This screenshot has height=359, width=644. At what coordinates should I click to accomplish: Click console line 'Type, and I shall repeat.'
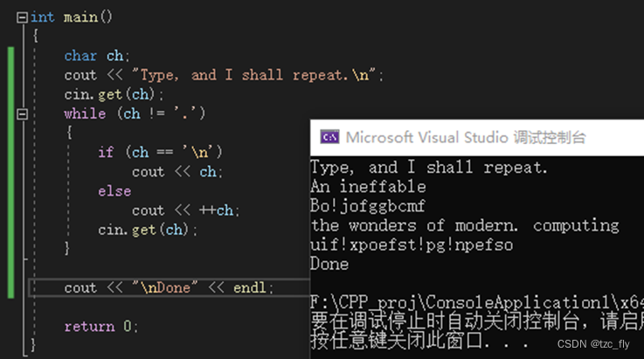429,168
